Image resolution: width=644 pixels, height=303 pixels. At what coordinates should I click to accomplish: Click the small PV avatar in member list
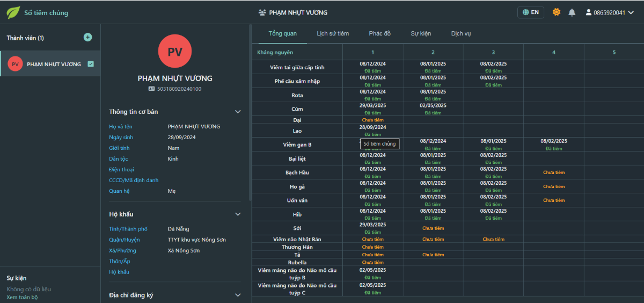pyautogui.click(x=15, y=64)
